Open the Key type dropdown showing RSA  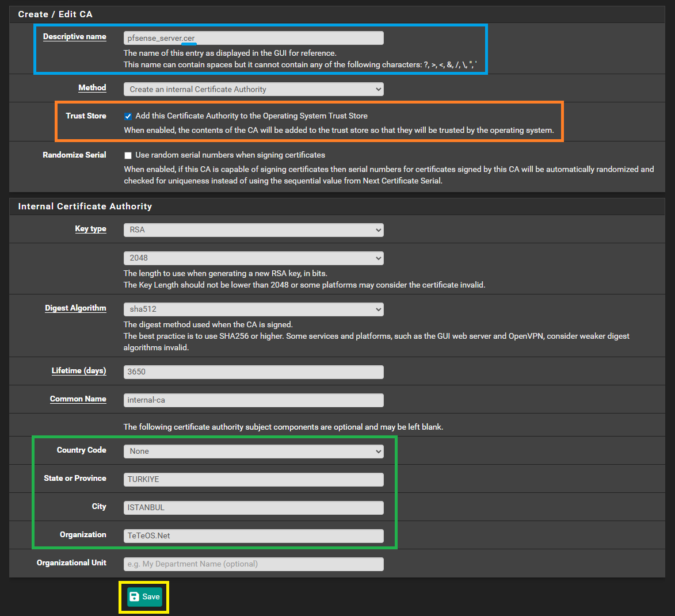pos(254,229)
